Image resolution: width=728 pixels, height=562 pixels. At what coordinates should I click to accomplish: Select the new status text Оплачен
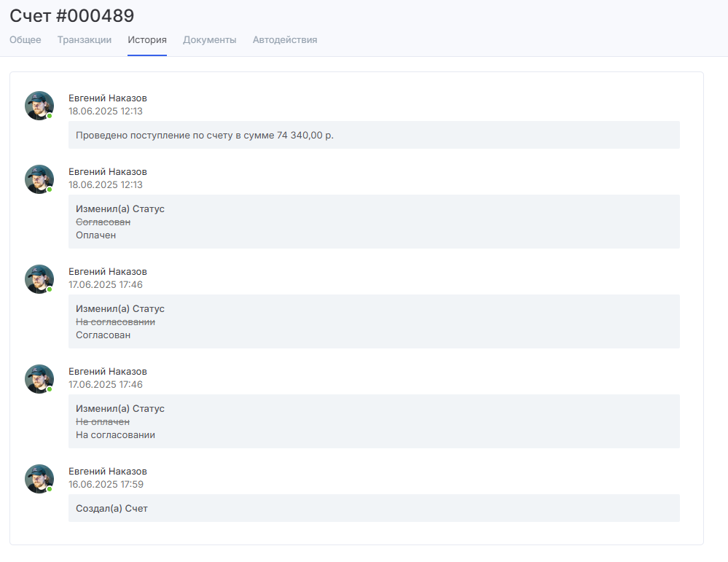tap(96, 235)
